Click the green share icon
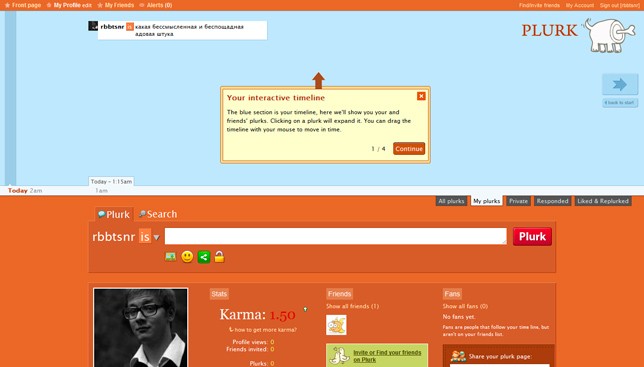Image resolution: width=644 pixels, height=367 pixels. pos(204,257)
